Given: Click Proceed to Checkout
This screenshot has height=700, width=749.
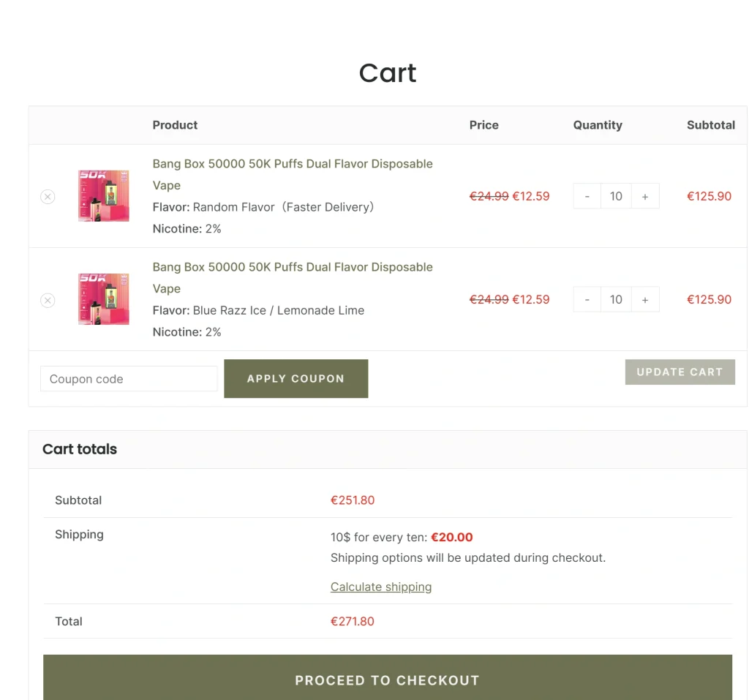Looking at the screenshot, I should point(388,680).
